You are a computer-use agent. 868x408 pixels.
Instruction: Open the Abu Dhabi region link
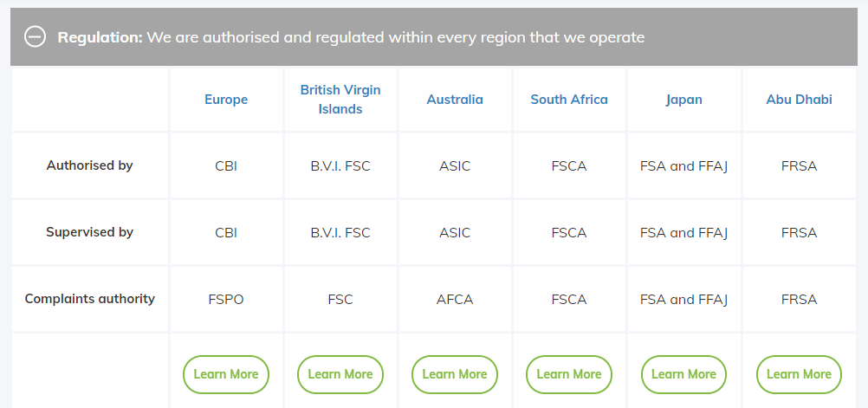tap(799, 100)
